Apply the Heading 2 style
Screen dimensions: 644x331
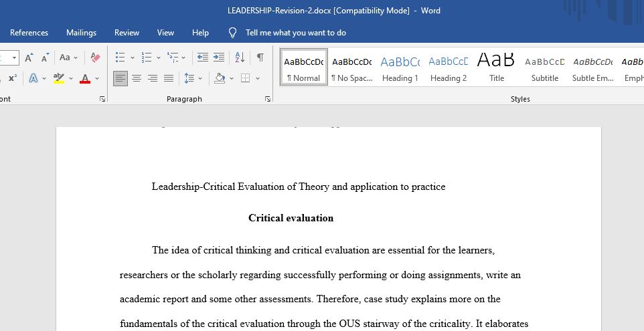(449, 68)
